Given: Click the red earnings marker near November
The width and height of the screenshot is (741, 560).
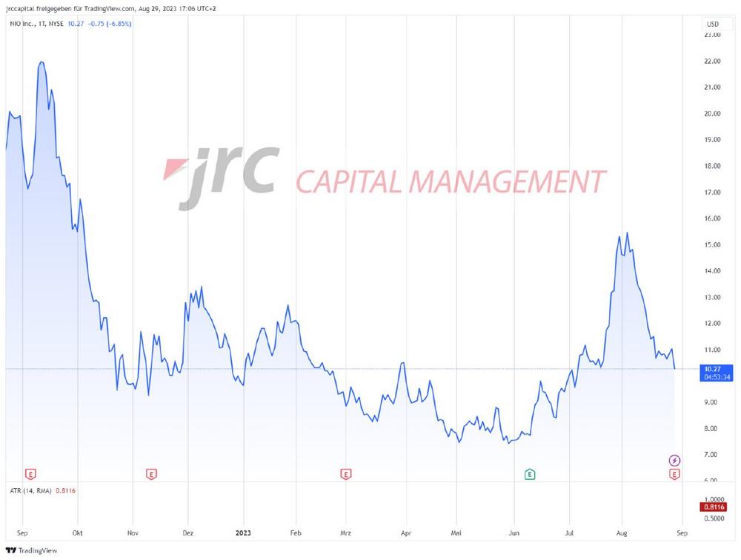Looking at the screenshot, I should tap(151, 473).
